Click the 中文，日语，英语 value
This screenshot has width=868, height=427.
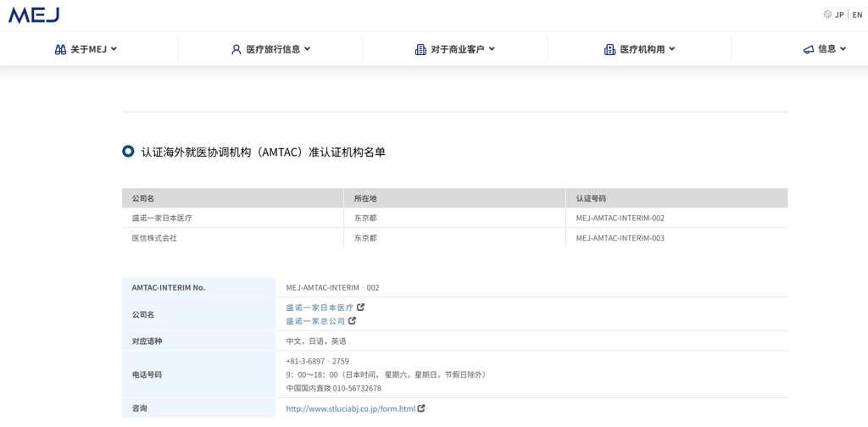coord(316,341)
